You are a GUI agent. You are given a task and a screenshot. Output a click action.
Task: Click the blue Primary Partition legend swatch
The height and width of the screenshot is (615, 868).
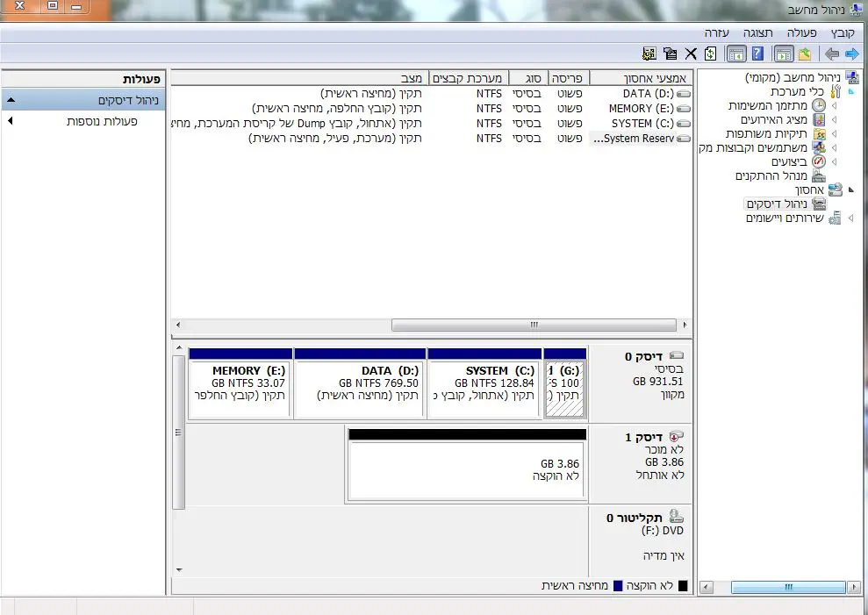pyautogui.click(x=617, y=585)
